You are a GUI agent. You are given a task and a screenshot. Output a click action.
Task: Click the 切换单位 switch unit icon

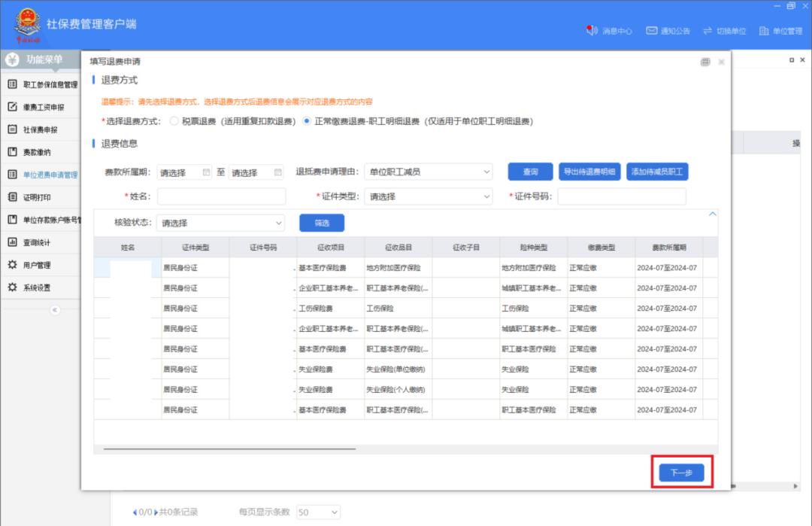coord(707,31)
